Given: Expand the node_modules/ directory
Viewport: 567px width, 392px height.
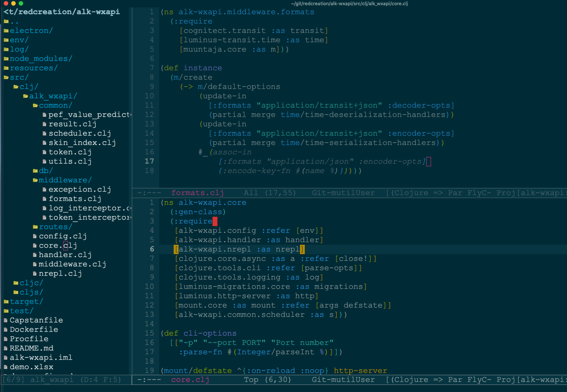Looking at the screenshot, I should [x=41, y=59].
